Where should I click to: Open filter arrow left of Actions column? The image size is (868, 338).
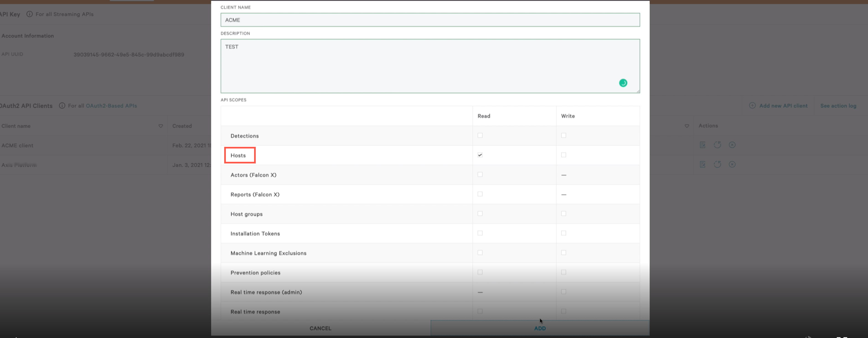(x=687, y=126)
